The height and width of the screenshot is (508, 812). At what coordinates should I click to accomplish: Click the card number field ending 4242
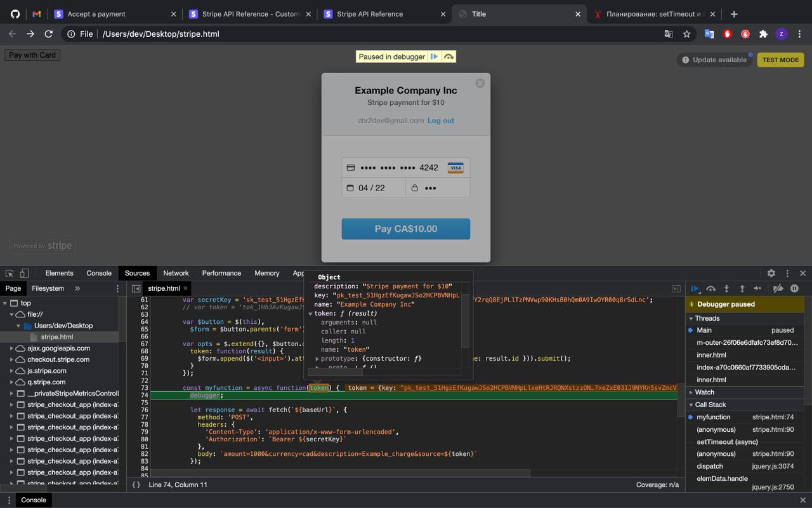(x=406, y=168)
